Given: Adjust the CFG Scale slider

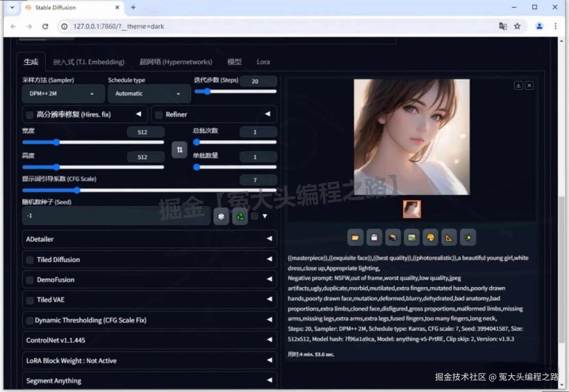Looking at the screenshot, I should [77, 190].
